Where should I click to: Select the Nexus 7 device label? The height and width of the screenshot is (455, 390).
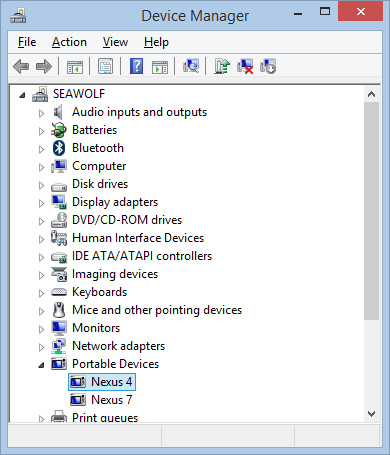pos(112,400)
